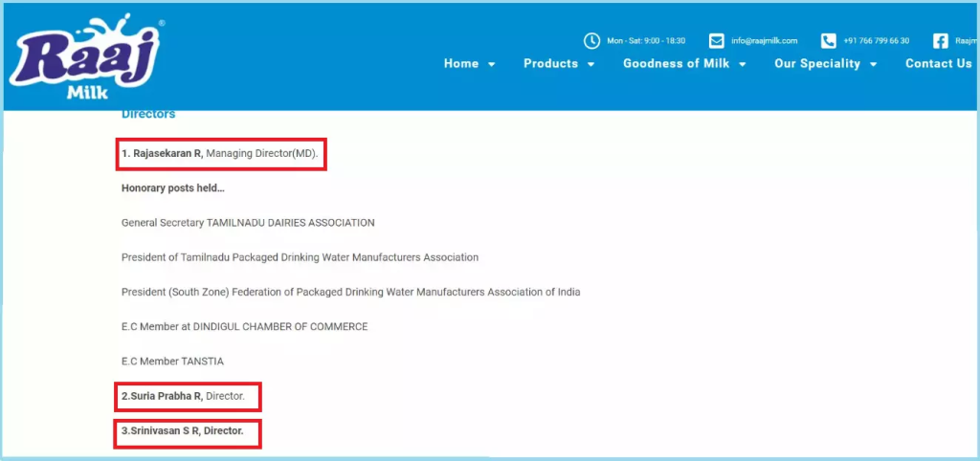The height and width of the screenshot is (461, 980).
Task: Click President (South Zone) Federation line
Action: (x=350, y=292)
